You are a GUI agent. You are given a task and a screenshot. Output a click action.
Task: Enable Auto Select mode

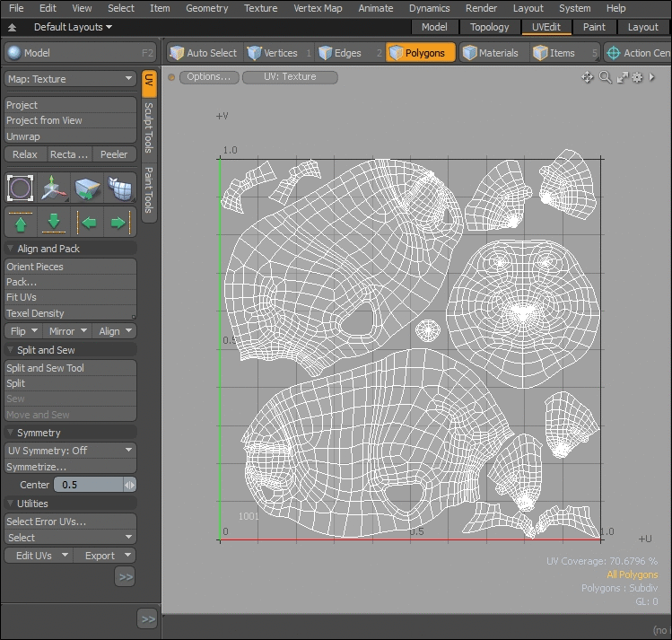click(x=203, y=53)
